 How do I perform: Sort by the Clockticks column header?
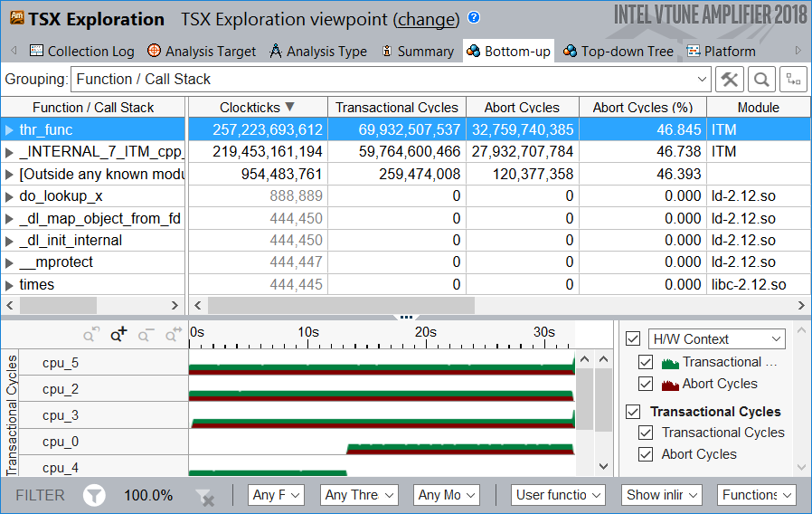point(258,108)
